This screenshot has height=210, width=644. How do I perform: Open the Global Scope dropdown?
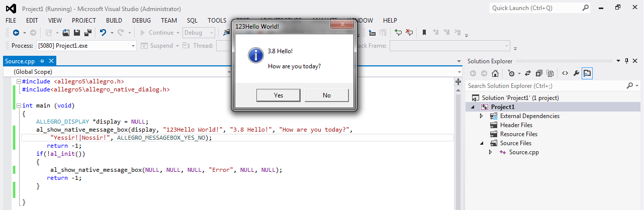[x=121, y=72]
